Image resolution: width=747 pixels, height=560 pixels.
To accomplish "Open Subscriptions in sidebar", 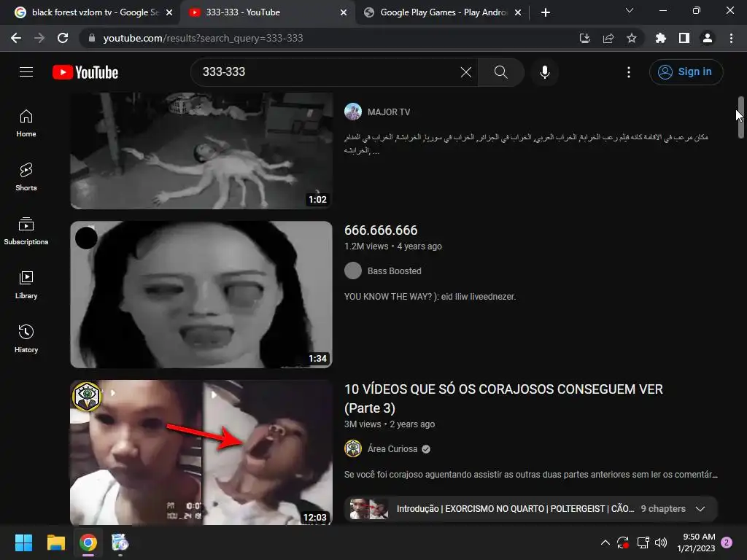I will click(26, 231).
